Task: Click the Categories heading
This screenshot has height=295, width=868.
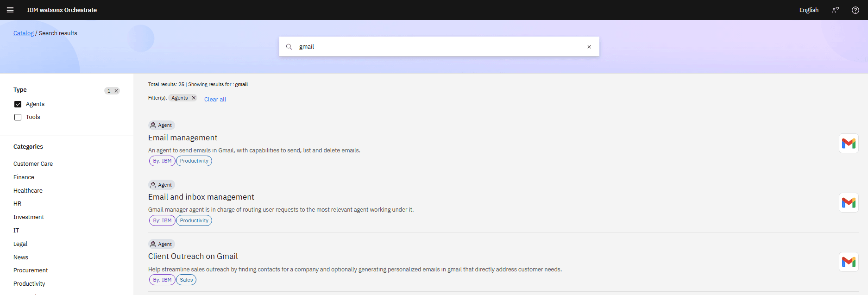Action: point(28,147)
